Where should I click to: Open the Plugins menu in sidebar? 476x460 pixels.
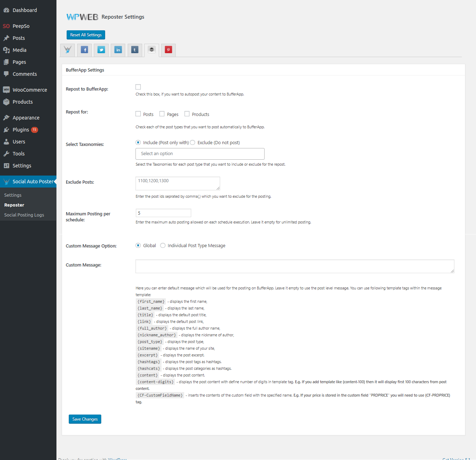pos(21,130)
